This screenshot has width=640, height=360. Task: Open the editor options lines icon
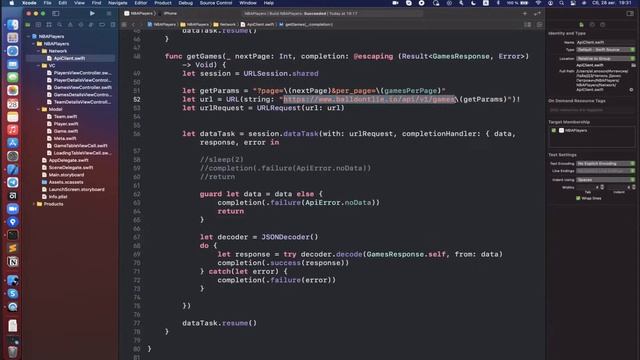click(528, 24)
